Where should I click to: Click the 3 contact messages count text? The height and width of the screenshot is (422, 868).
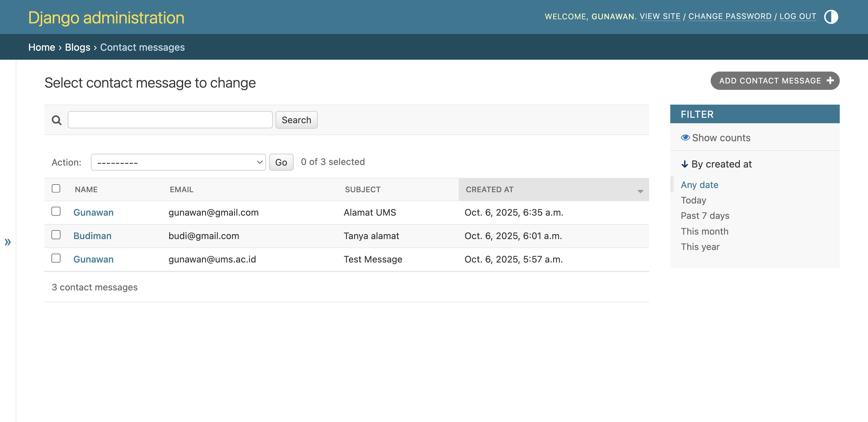pyautogui.click(x=95, y=287)
